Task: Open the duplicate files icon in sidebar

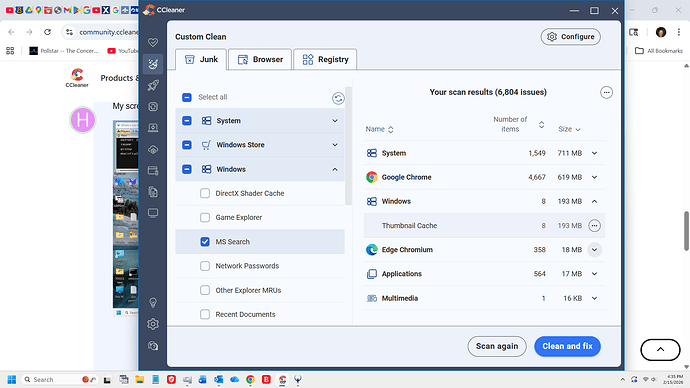Action: point(153,192)
